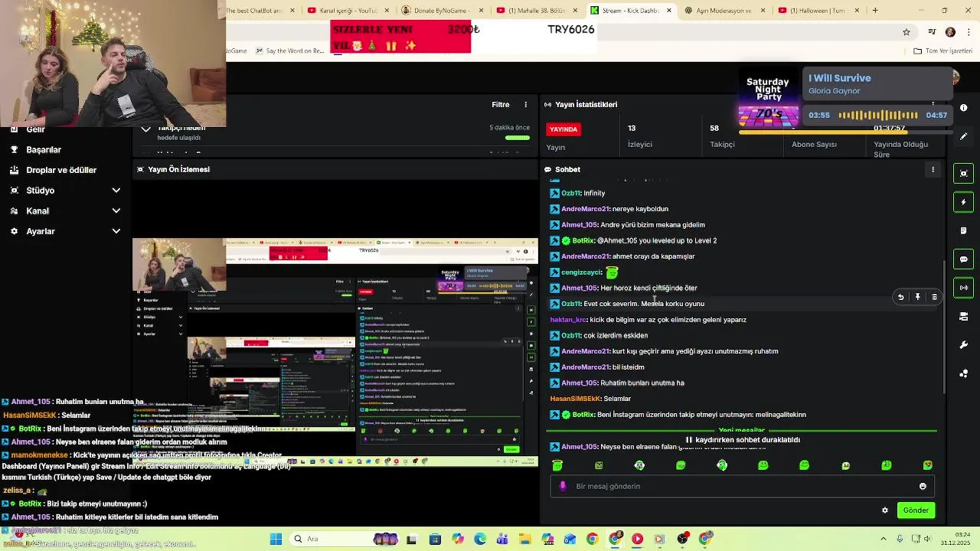Click the purple microphone icon in message box
Screen dimensions: 980x551
(563, 486)
